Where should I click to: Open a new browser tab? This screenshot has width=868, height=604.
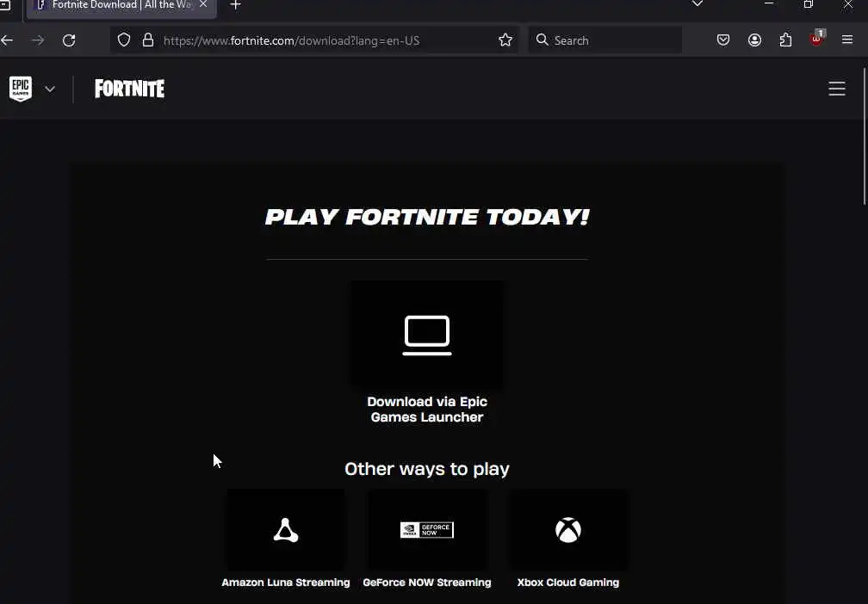(x=235, y=5)
